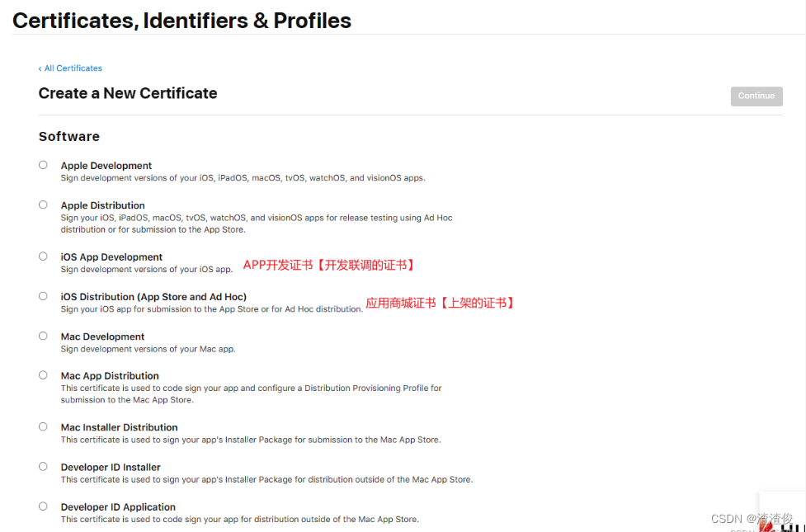Viewport: 806px width, 532px height.
Task: Choose iOS Distribution (App Store and Ad Hoc)
Action: (43, 296)
